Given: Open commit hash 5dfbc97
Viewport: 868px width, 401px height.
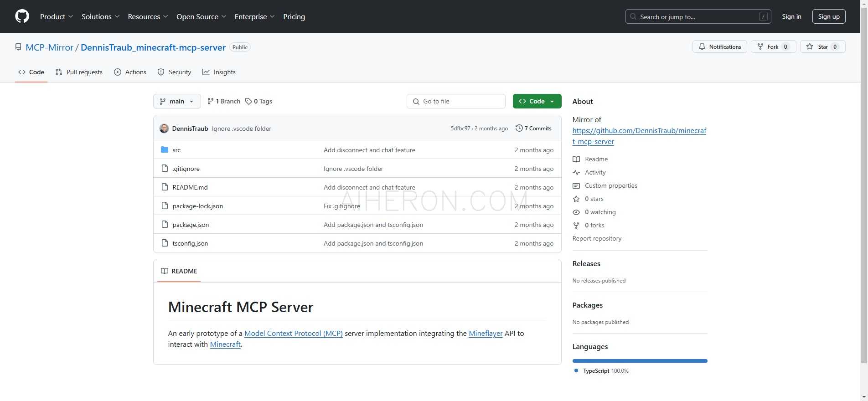Looking at the screenshot, I should [x=460, y=129].
